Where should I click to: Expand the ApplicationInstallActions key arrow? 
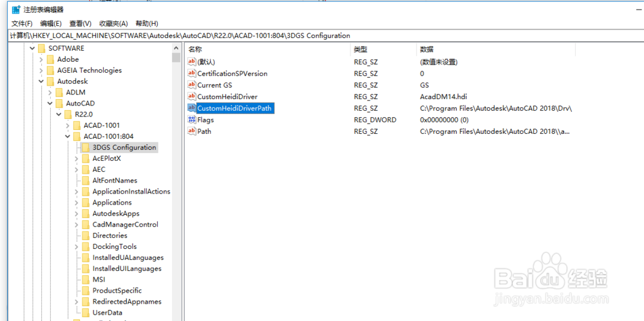click(77, 192)
